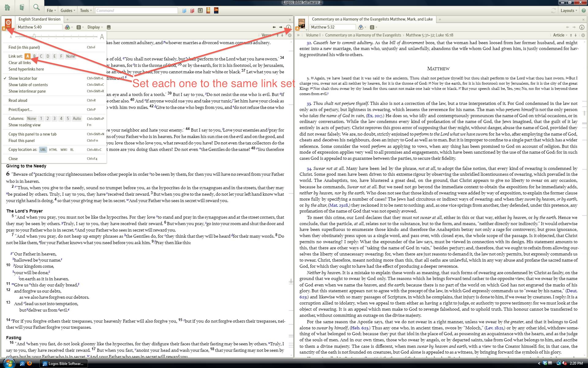Screen dimensions: 588x368
Task: Open the Library book icon
Action: (22, 7)
